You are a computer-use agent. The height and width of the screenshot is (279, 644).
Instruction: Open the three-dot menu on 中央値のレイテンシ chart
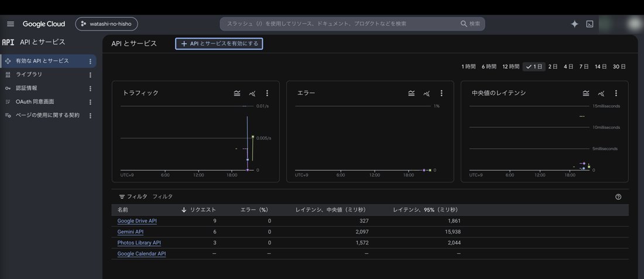pyautogui.click(x=616, y=93)
